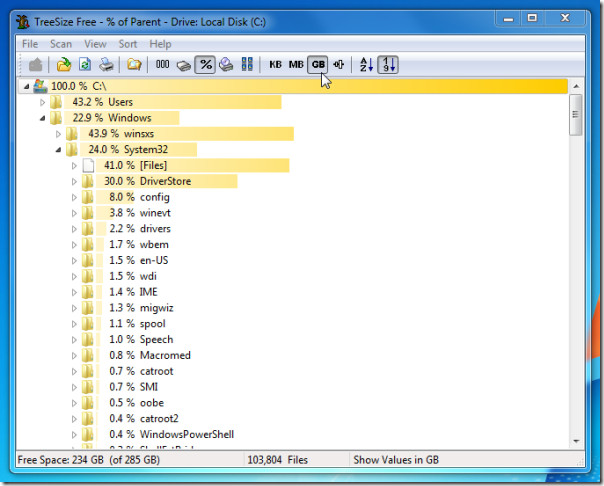
Task: Switch view to File Count mode
Action: click(162, 64)
